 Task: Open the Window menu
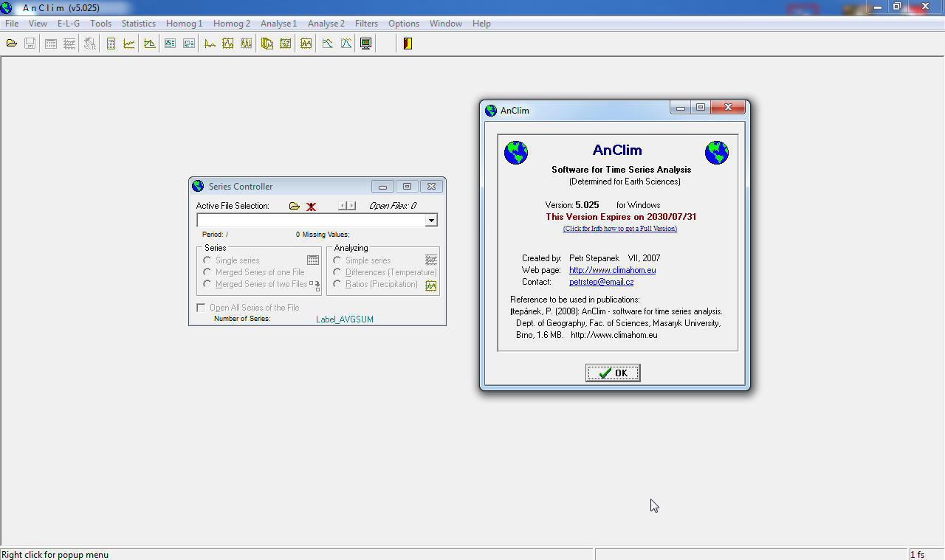pos(446,24)
